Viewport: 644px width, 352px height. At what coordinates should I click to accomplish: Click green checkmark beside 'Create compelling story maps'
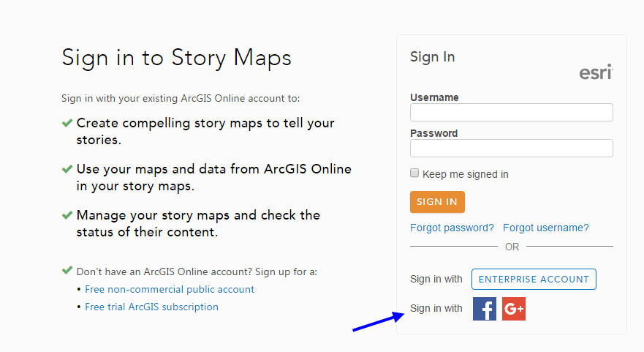click(67, 124)
